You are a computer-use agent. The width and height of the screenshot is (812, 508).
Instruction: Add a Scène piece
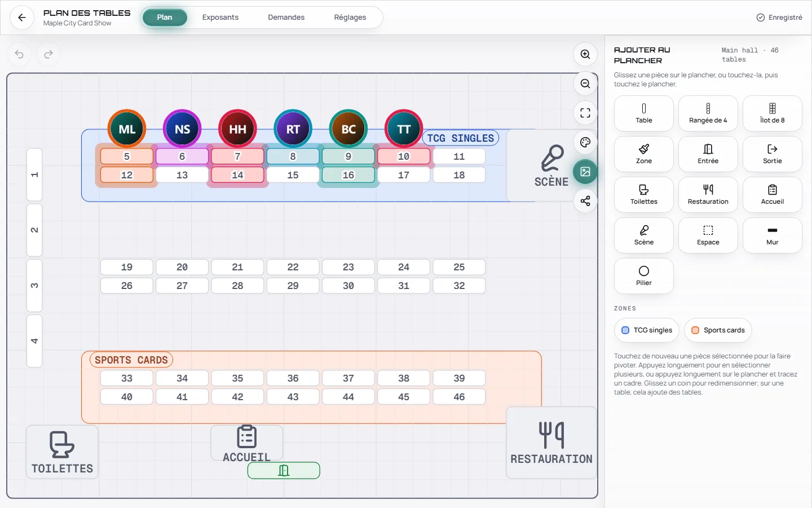[644, 235]
